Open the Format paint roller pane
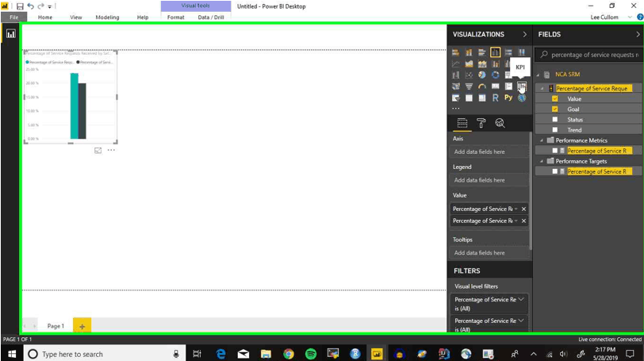This screenshot has height=361, width=644. 481,123
